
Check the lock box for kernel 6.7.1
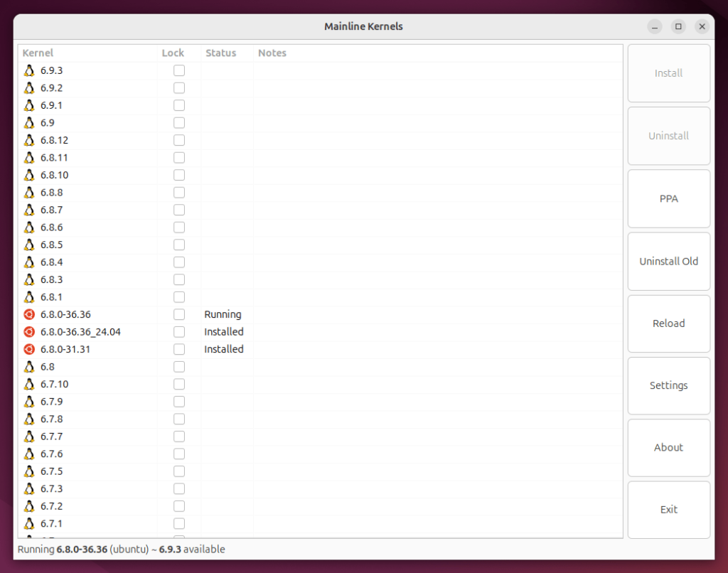click(179, 523)
